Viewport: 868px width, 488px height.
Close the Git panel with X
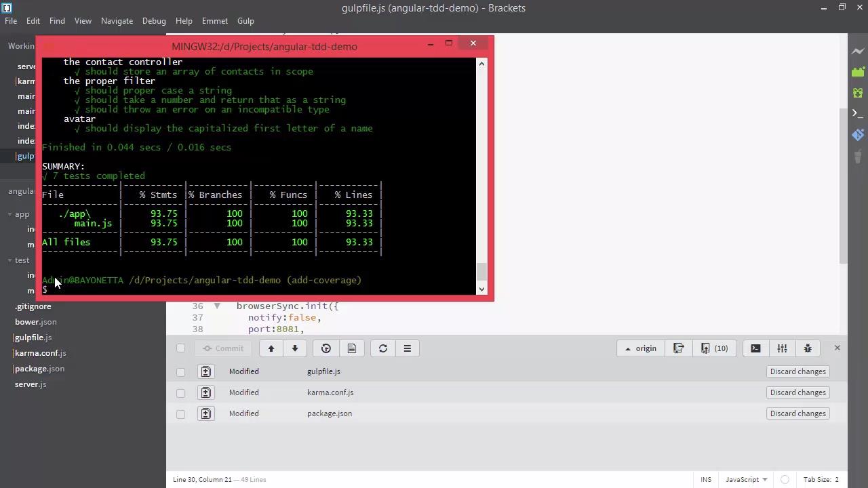pyautogui.click(x=837, y=348)
